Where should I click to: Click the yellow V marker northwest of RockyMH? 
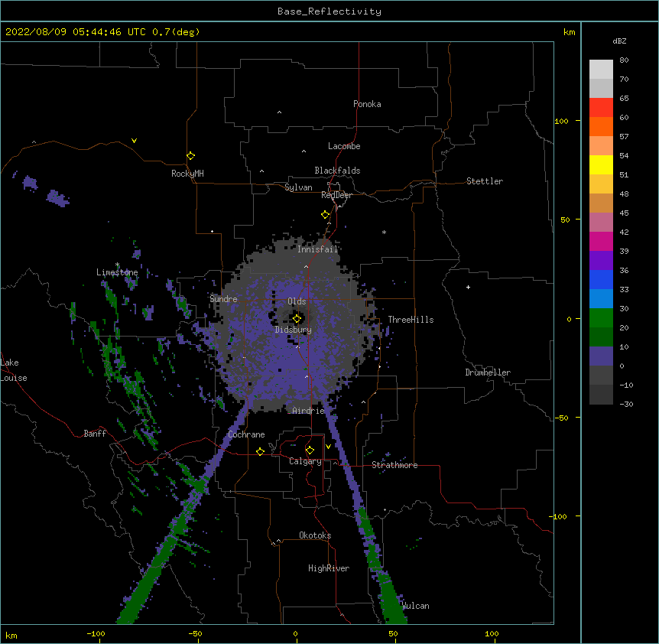click(x=134, y=141)
